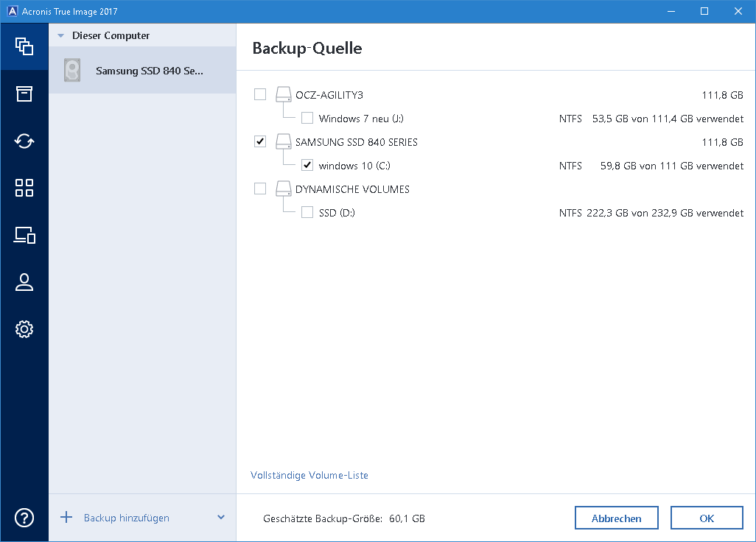Collapse the Dieser Computer list
Screen dimensions: 756x542
(x=60, y=35)
